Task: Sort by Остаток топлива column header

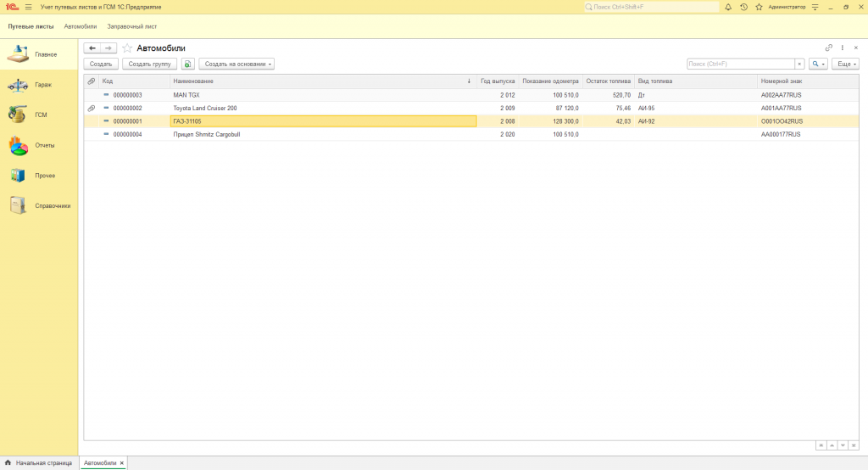Action: pyautogui.click(x=609, y=81)
